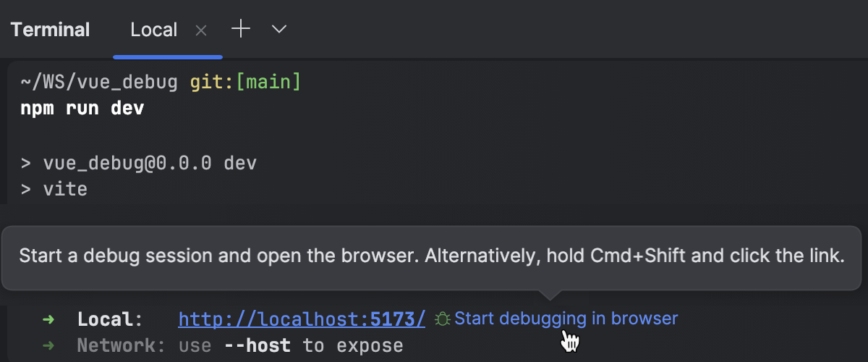Switch to the Local terminal tab
Screen dimensions: 868x362
tap(153, 30)
